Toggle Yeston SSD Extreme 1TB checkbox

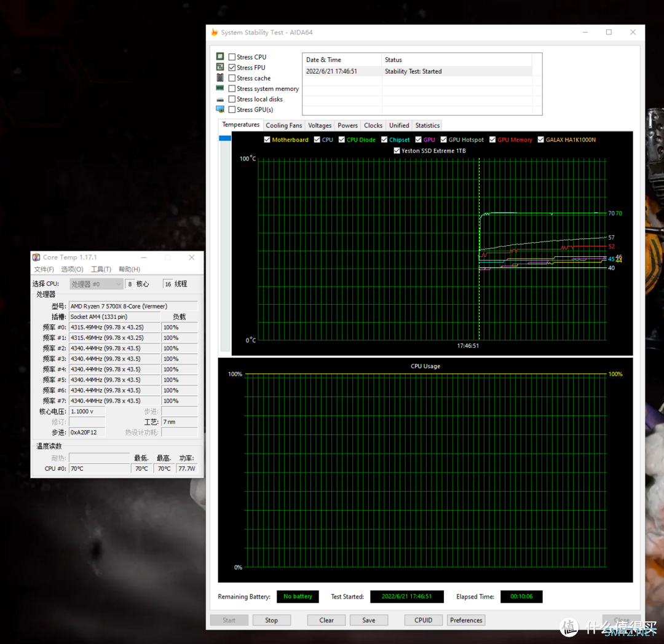pos(397,151)
